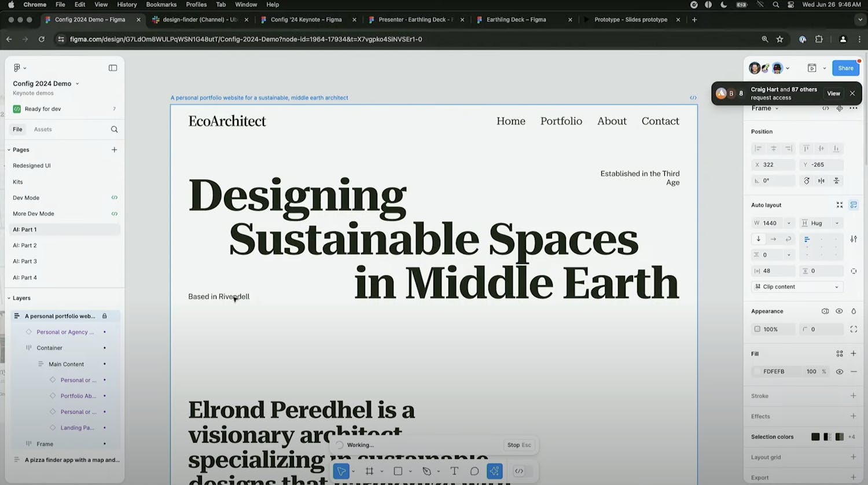Add a new page with plus icon

114,150
